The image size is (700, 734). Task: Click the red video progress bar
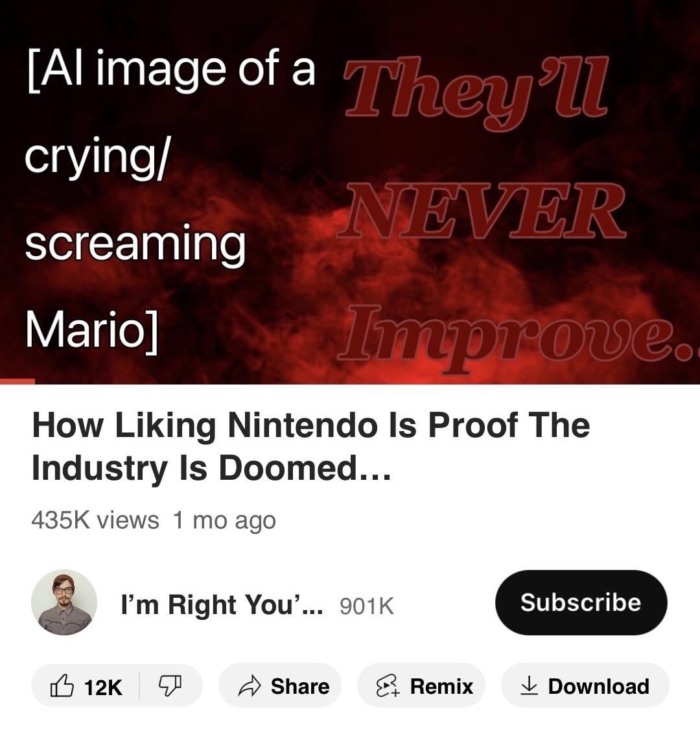point(17,381)
